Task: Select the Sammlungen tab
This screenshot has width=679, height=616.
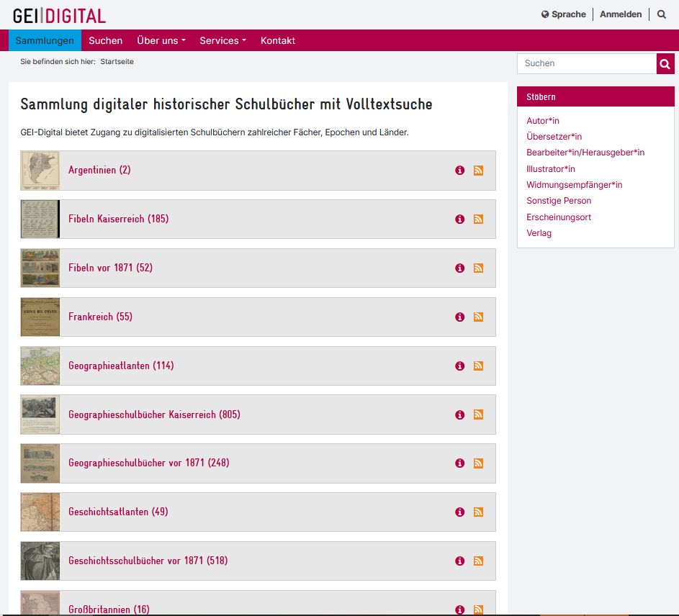Action: [45, 41]
